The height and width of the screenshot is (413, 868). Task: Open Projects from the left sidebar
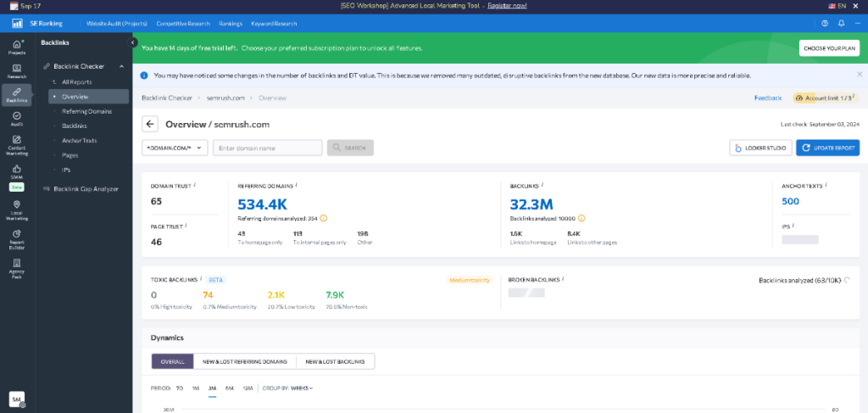[17, 47]
